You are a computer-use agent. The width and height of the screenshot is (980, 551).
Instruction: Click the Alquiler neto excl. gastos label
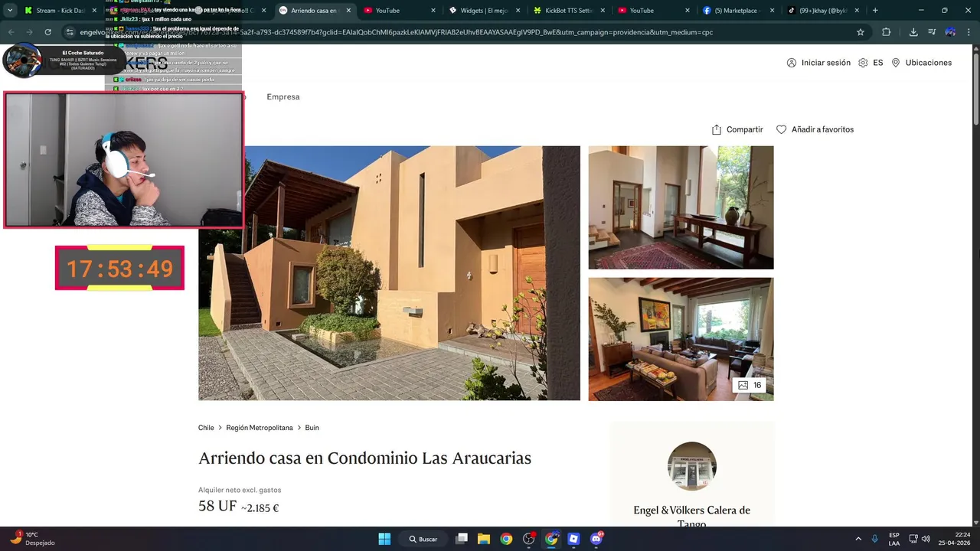240,490
